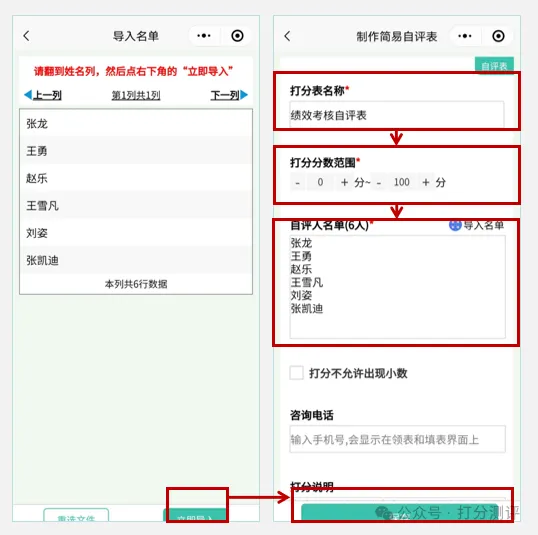Increase maximum score 100 with plus
The height and width of the screenshot is (535, 538).
(x=426, y=182)
